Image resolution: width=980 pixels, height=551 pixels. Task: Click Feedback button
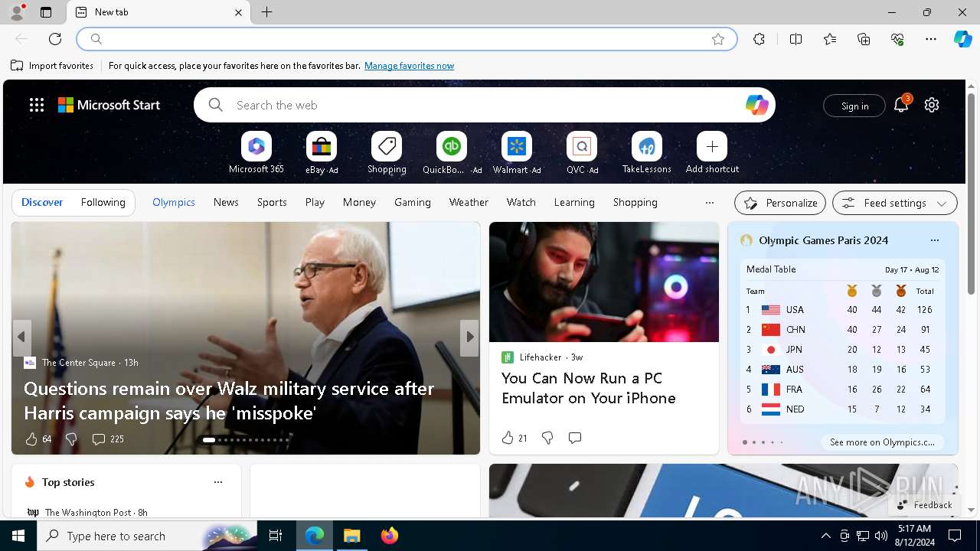click(925, 505)
